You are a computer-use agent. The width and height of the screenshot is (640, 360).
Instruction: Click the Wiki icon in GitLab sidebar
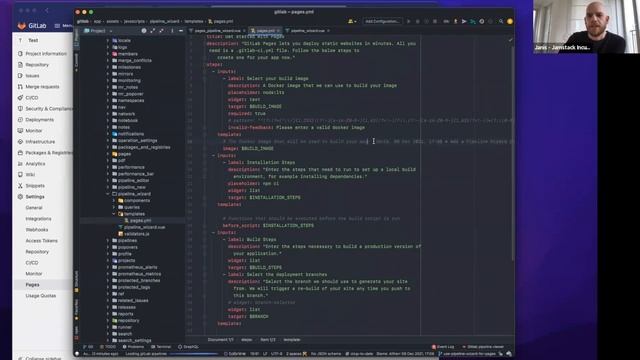20,174
